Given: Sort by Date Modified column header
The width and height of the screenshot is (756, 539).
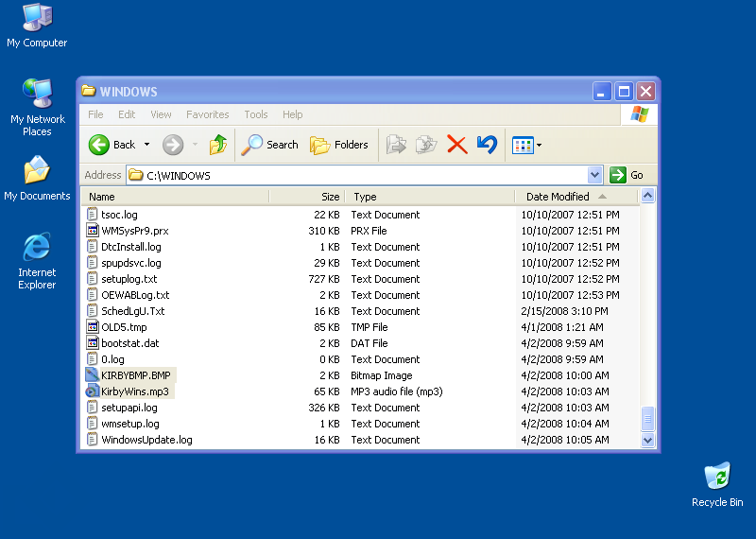Looking at the screenshot, I should tap(576, 197).
